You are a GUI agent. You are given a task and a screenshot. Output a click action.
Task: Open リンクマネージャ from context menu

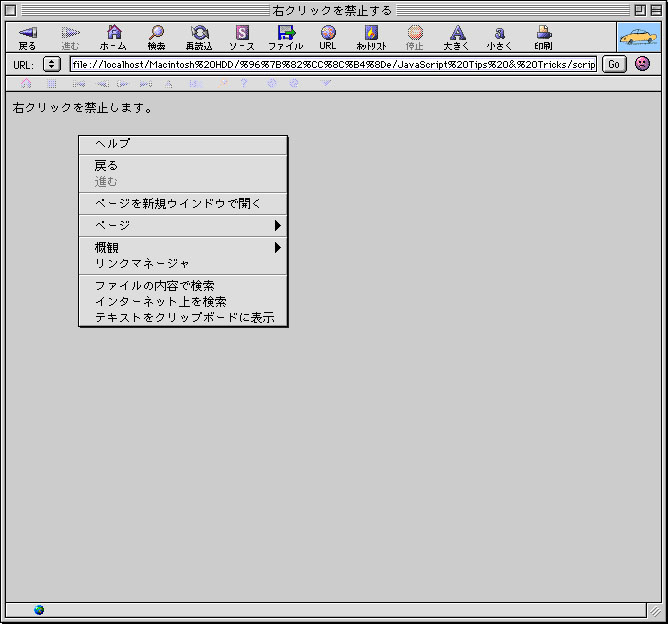tap(183, 264)
